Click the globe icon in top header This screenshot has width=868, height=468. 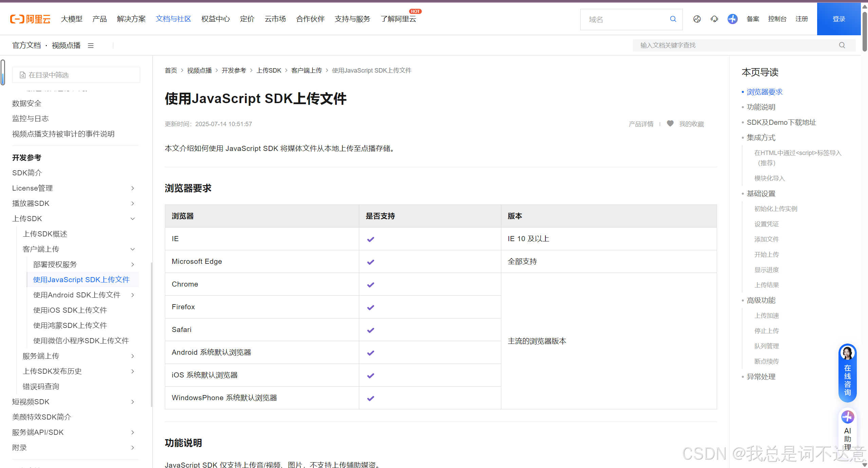[x=697, y=19]
